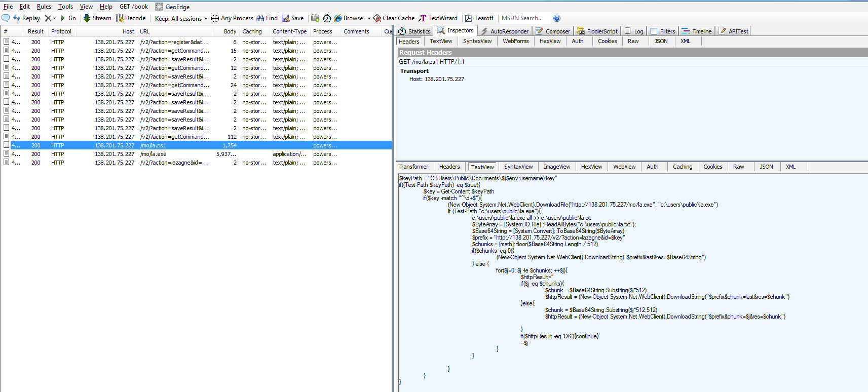Enable Stream mode in toolbar
Viewport: 868px width, 392px height.
[97, 18]
